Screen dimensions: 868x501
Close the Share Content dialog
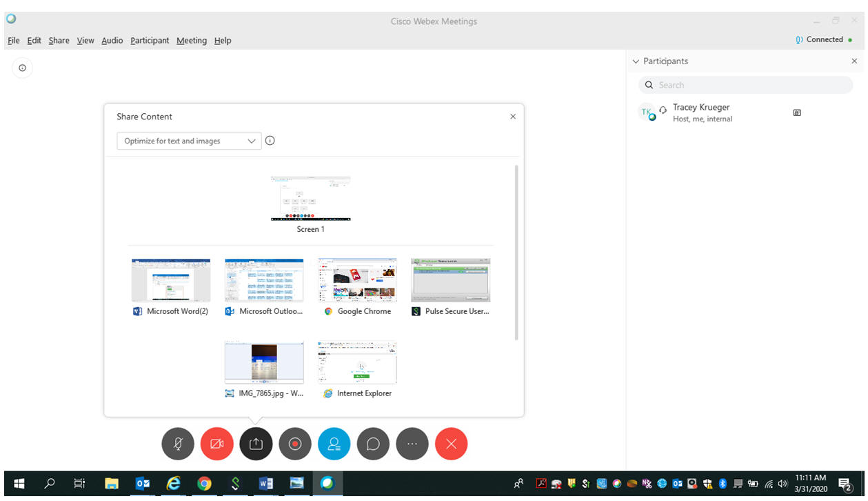coord(512,117)
